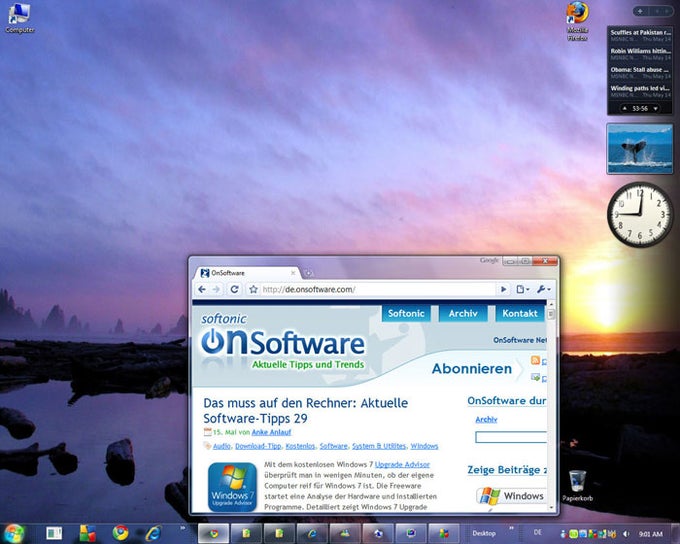Image resolution: width=680 pixels, height=544 pixels.
Task: Open the Mozilla Firefox desktop shortcut
Action: point(578,20)
